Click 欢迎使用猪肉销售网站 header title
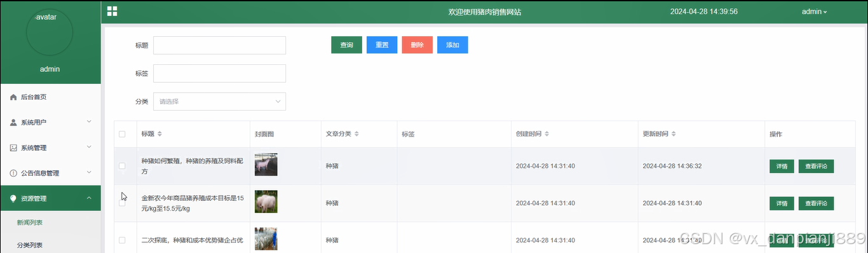 click(485, 11)
